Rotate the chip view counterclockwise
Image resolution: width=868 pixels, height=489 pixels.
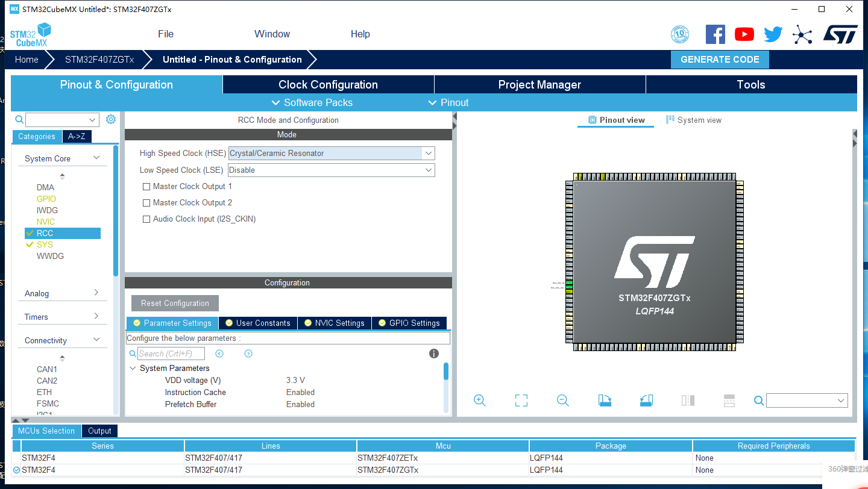[x=646, y=400]
